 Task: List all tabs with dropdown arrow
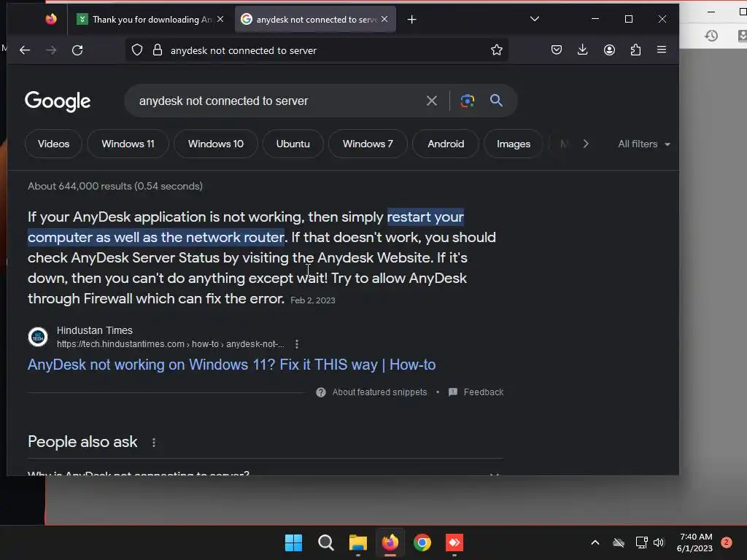click(x=535, y=19)
